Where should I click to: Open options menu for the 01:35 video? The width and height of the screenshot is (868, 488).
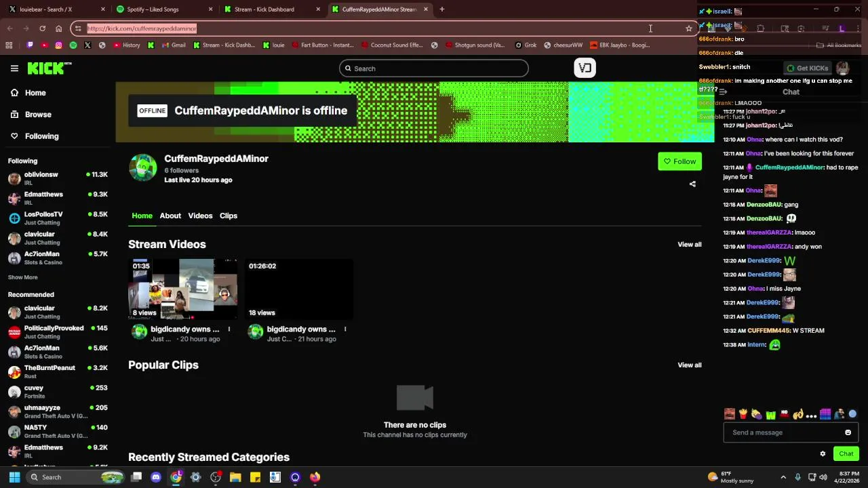coord(229,329)
